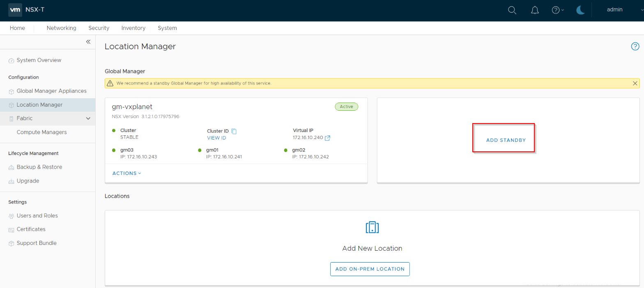Expand the Fabric section chevron
Screen dimensions: 644x288
[88, 119]
